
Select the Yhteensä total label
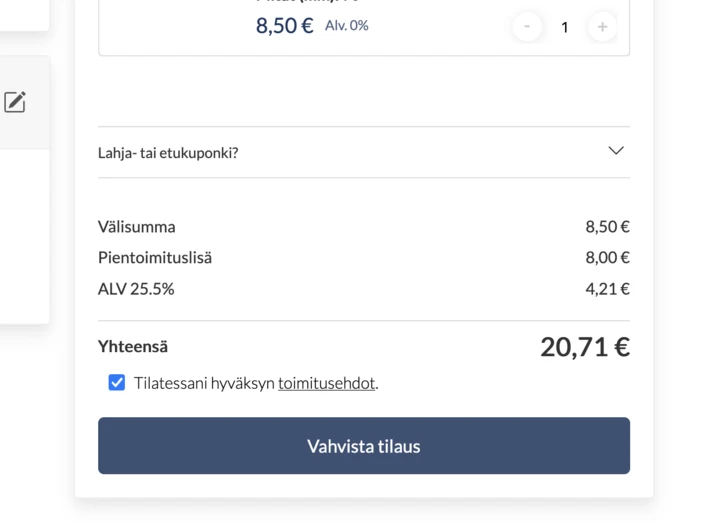point(133,347)
